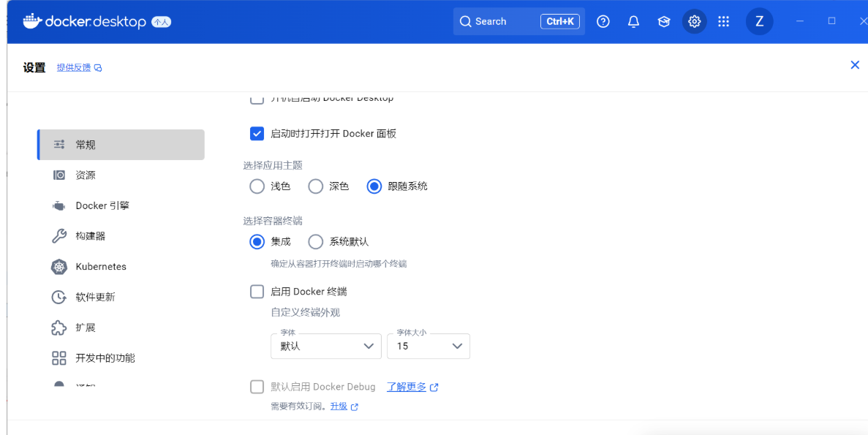Click the 提供反馈 link

(x=74, y=67)
